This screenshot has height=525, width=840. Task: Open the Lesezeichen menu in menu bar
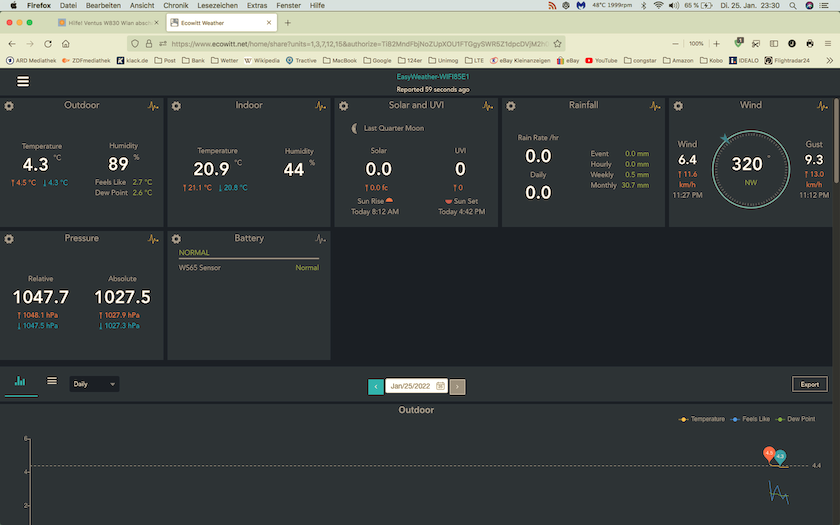(x=218, y=6)
